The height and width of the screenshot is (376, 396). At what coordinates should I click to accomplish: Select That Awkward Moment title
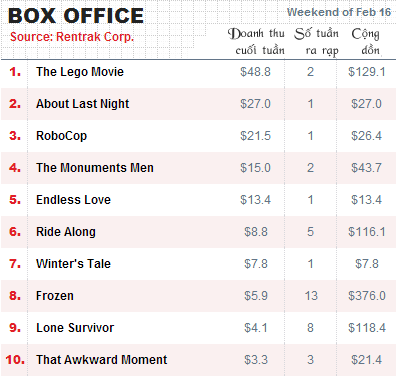click(x=102, y=360)
